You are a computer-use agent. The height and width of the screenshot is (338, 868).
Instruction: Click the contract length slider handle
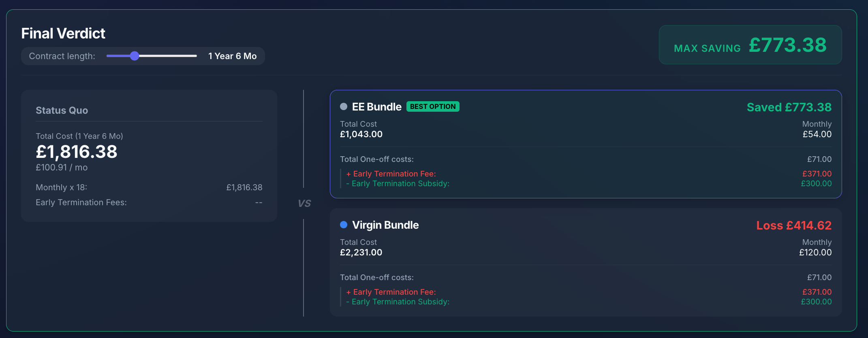pyautogui.click(x=135, y=56)
